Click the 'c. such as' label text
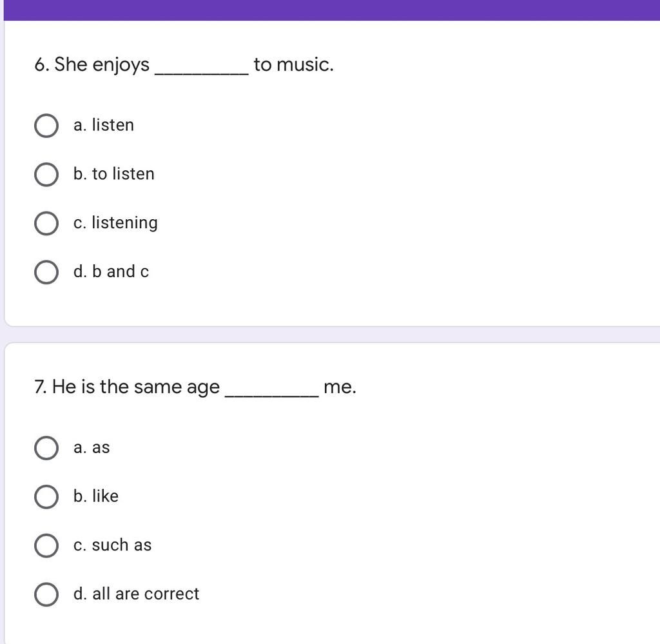Viewport: 660px width, 644px height. click(x=112, y=545)
